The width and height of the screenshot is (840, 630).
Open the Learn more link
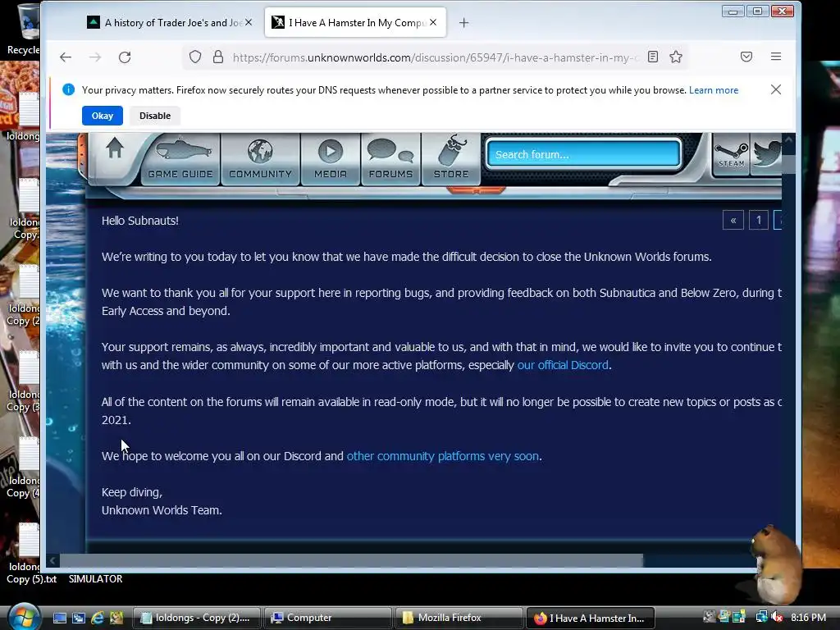point(714,90)
